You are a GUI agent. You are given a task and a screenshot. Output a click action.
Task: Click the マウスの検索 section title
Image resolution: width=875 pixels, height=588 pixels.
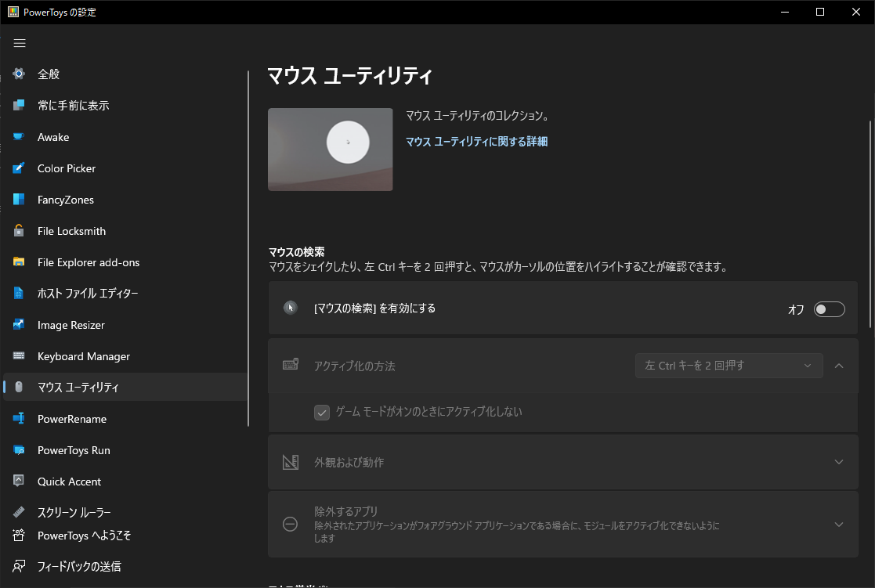[296, 251]
